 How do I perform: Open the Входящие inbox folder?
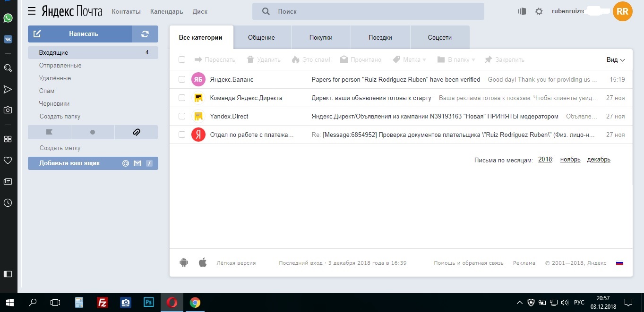[93, 52]
